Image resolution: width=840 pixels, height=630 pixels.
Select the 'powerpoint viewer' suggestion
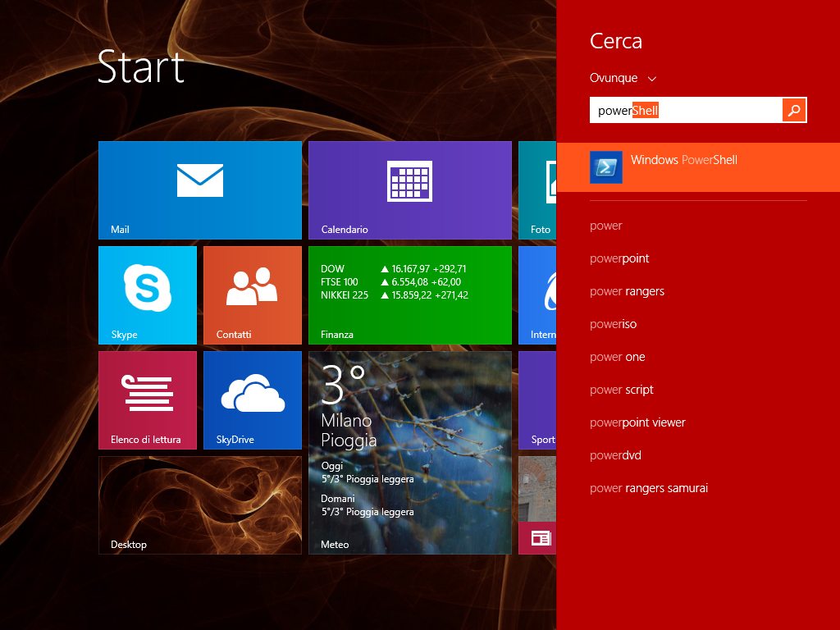[637, 422]
